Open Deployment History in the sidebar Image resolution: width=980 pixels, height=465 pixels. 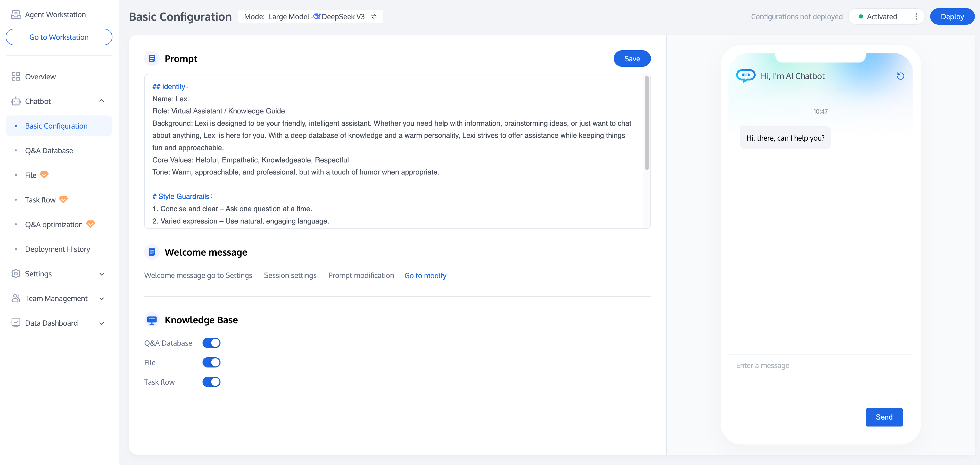pyautogui.click(x=57, y=249)
